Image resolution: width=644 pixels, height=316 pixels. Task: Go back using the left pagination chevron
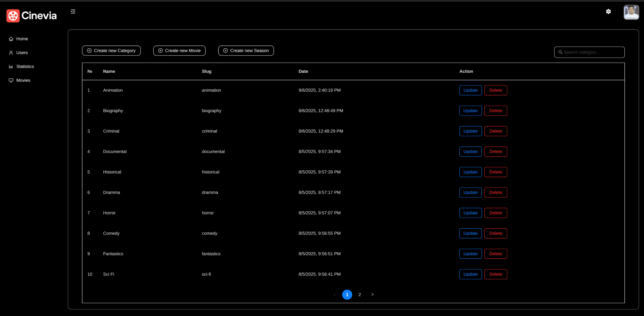pyautogui.click(x=335, y=294)
